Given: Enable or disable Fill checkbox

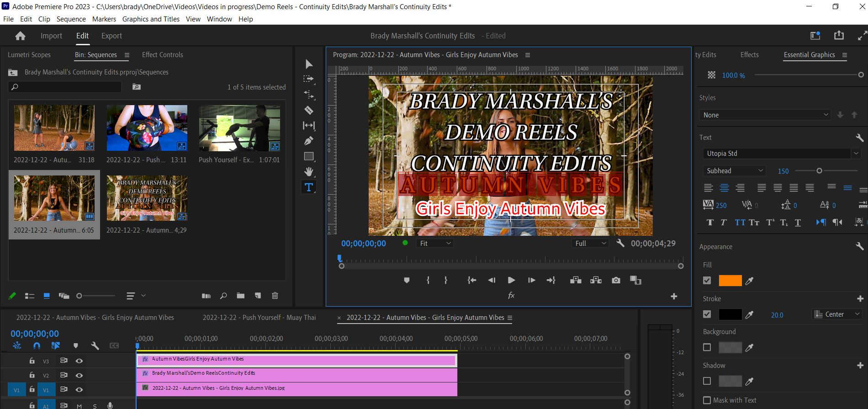Looking at the screenshot, I should (707, 281).
